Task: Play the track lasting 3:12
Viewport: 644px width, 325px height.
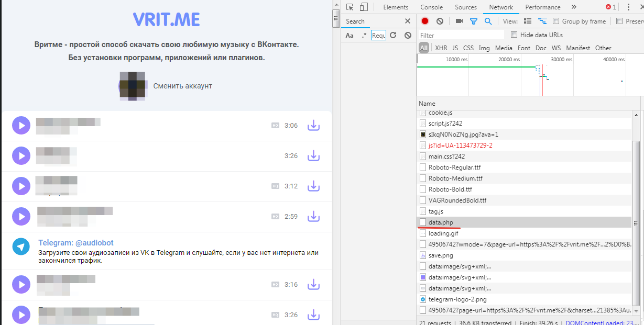Action: (21, 186)
